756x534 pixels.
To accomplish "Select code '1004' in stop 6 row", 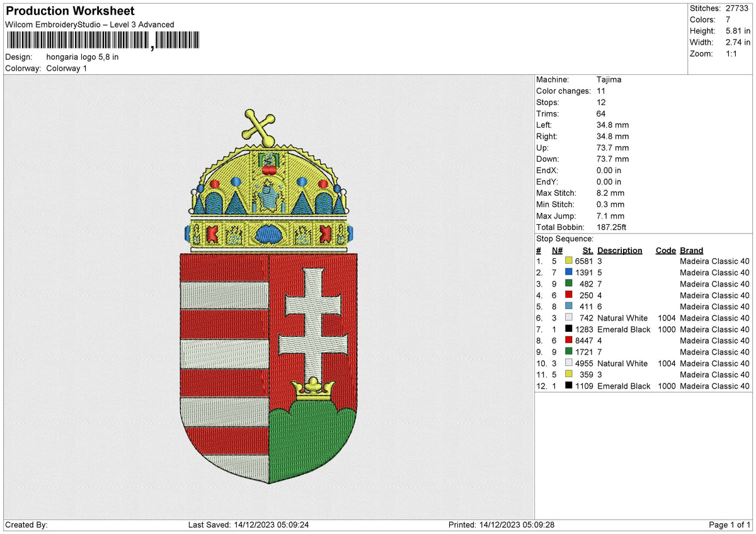I will coord(666,318).
